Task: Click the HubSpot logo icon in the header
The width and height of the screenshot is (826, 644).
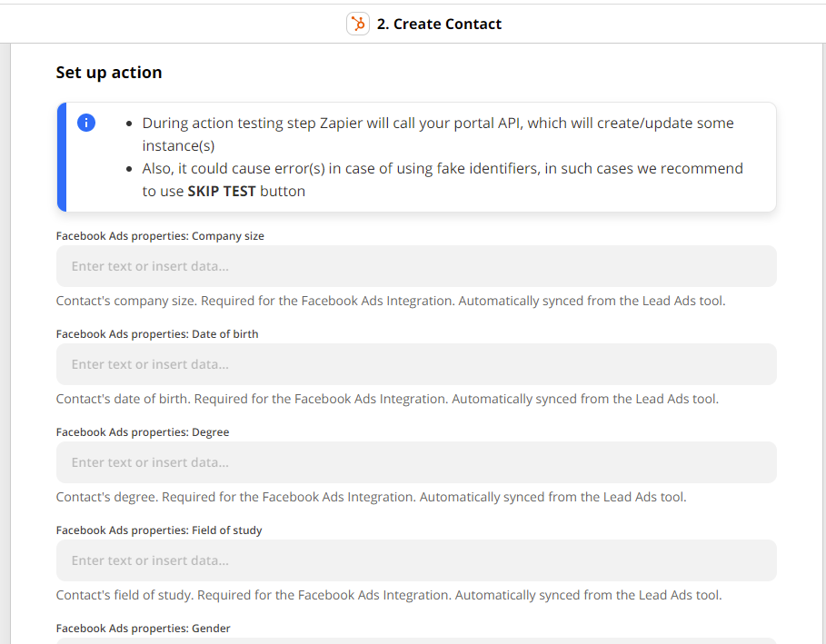Action: point(357,24)
